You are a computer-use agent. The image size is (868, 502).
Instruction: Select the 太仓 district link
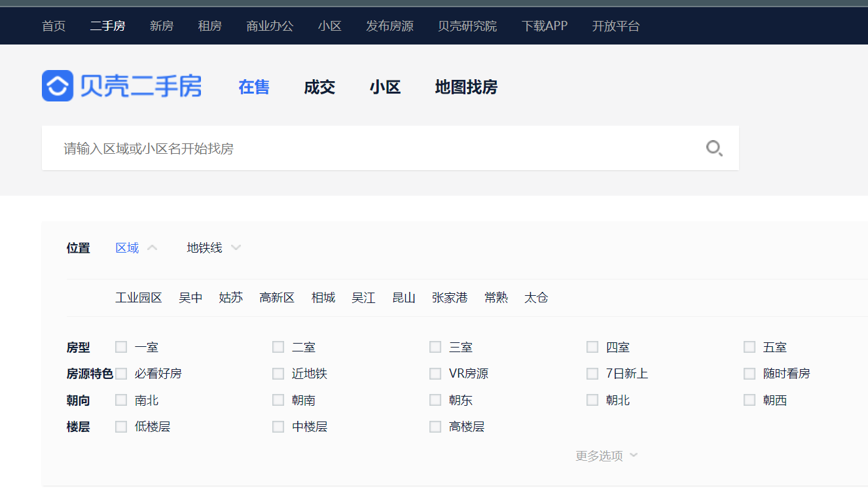tap(536, 298)
